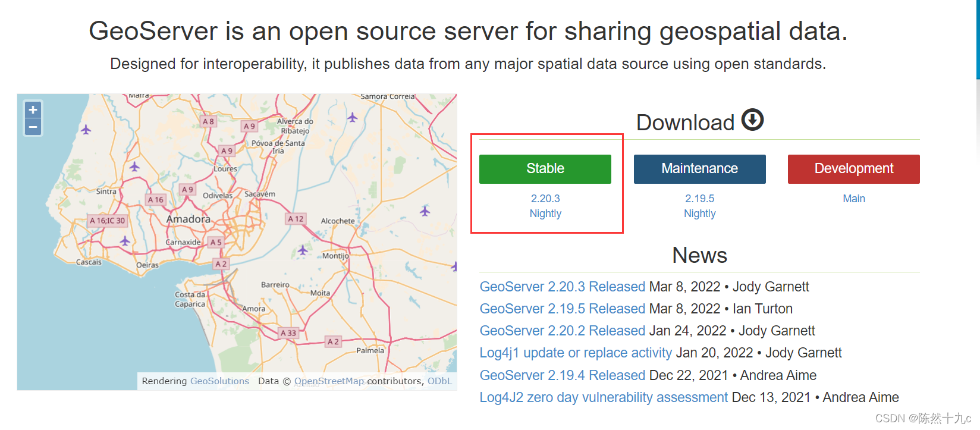Zoom in on the map with plus button

click(33, 109)
